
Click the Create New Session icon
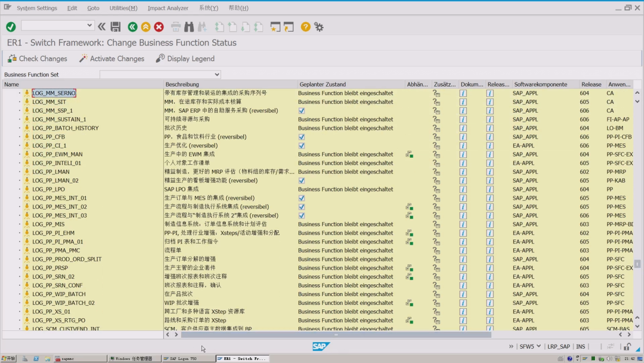pyautogui.click(x=275, y=27)
